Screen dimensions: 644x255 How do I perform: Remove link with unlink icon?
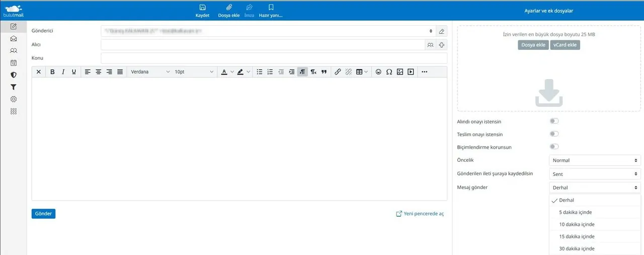[349, 72]
